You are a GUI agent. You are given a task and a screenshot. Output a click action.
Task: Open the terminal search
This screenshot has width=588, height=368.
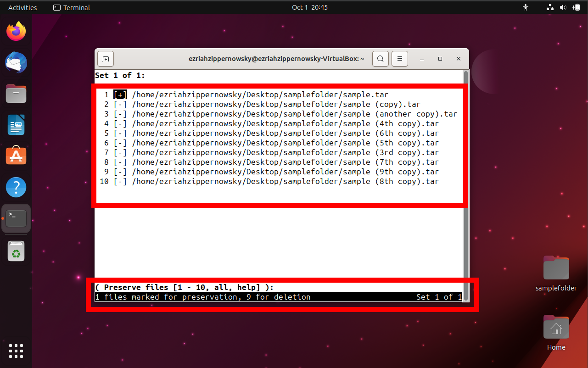[380, 58]
